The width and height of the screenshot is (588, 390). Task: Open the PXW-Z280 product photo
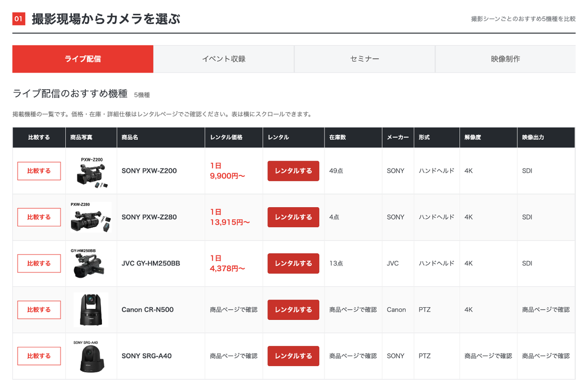tap(91, 217)
